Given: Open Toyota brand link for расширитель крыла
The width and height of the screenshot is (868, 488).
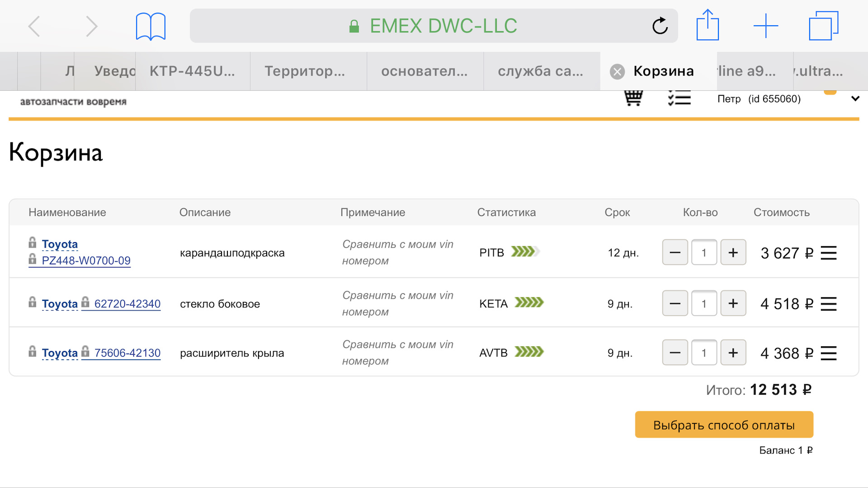Looking at the screenshot, I should point(60,353).
